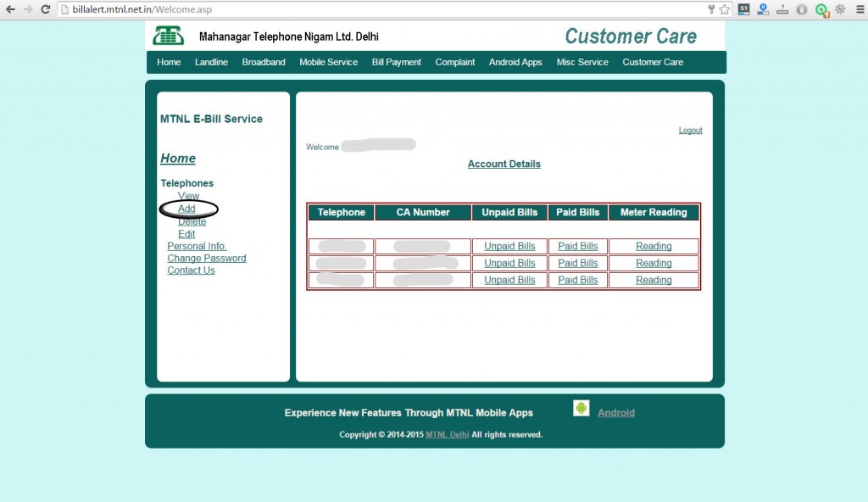Screen dimensions: 868x502
Task: Click the Unpaid Bills column header
Action: pos(509,212)
